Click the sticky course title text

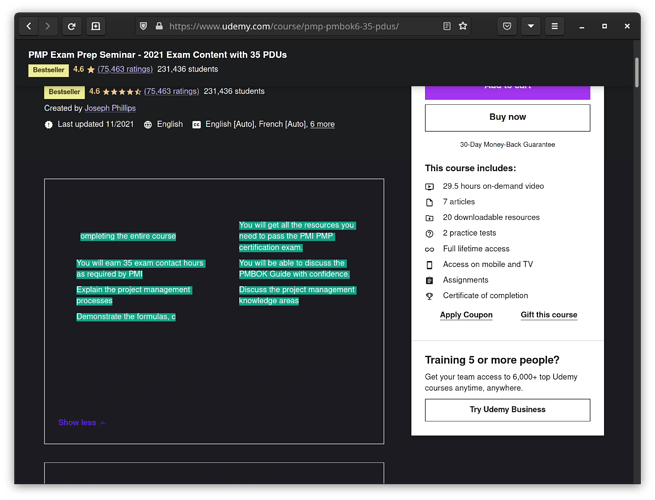click(157, 55)
